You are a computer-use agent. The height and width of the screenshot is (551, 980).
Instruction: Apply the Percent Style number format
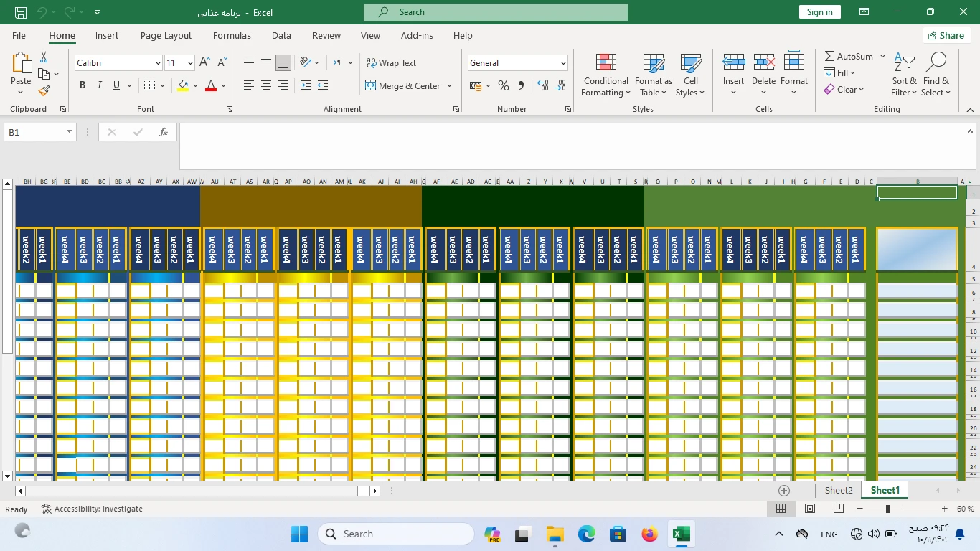[504, 86]
